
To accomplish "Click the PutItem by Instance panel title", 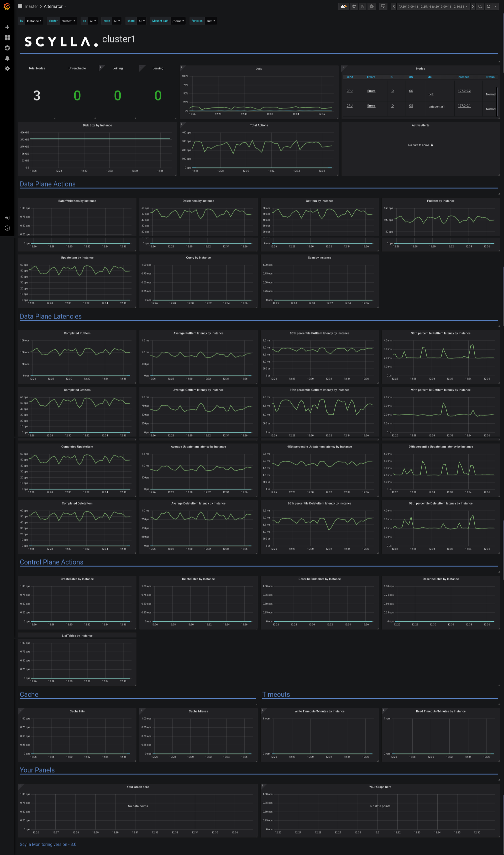I will point(440,201).
